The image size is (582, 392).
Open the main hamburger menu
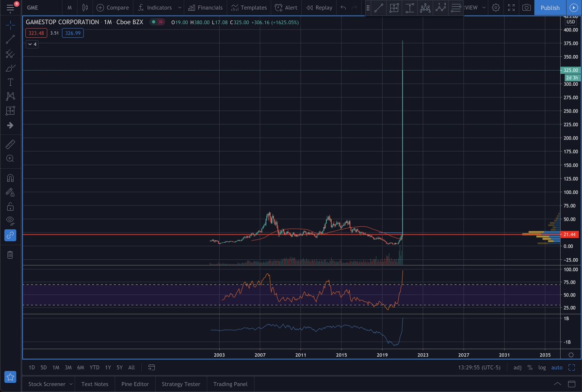pos(10,7)
